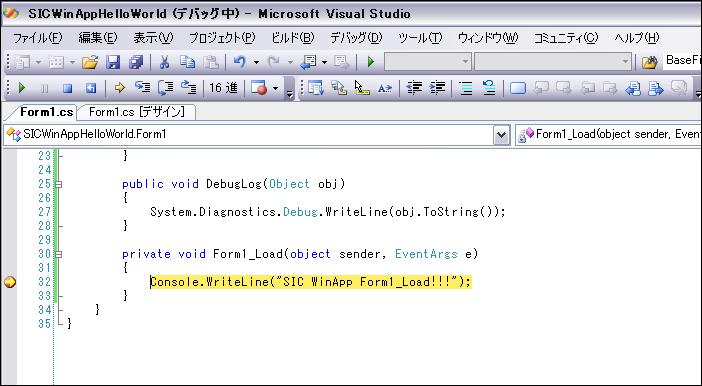Open the SICWinAppHelloWorld.Form1 class dropdown
Image resolution: width=702 pixels, height=386 pixels.
click(x=501, y=134)
